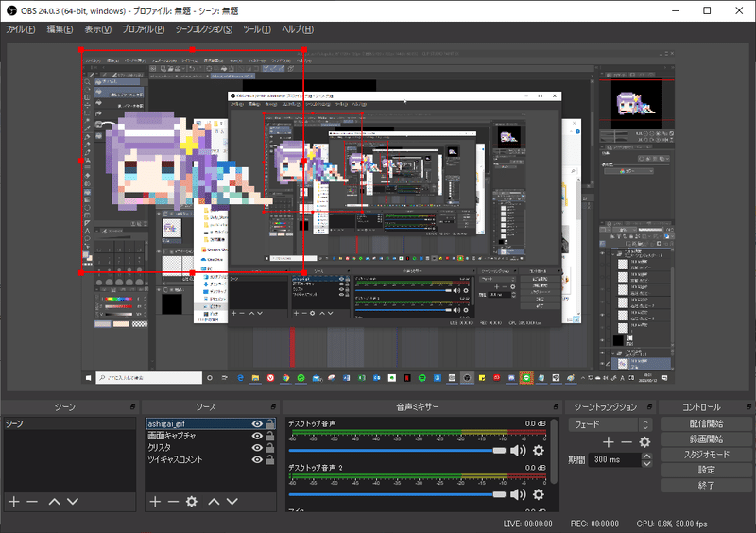Viewport: 756px width, 533px height.
Task: Open transition properties gear icon
Action: tap(644, 442)
